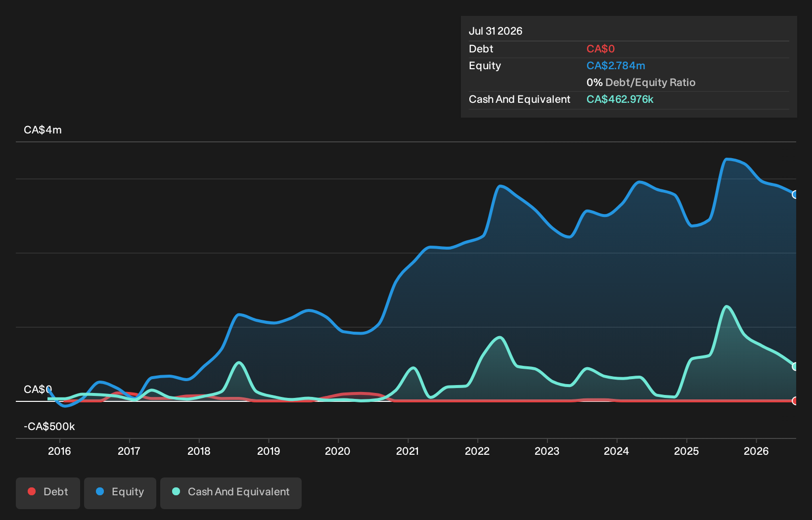The width and height of the screenshot is (812, 520).
Task: Click the CA$2.784m equity value
Action: (616, 66)
